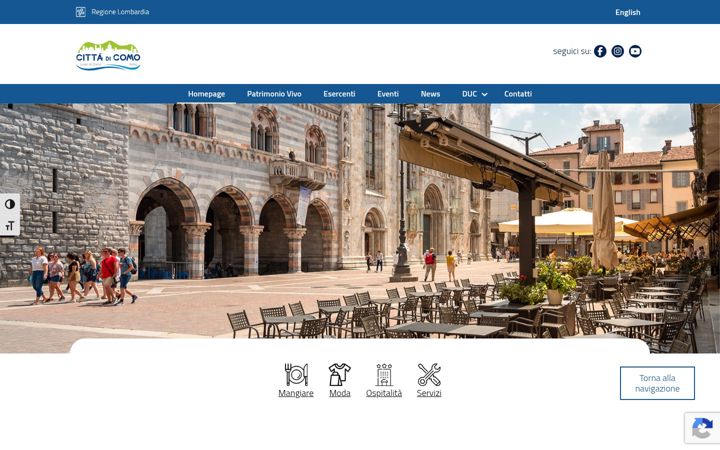The width and height of the screenshot is (720, 450).
Task: Open the Moda link
Action: (x=340, y=393)
